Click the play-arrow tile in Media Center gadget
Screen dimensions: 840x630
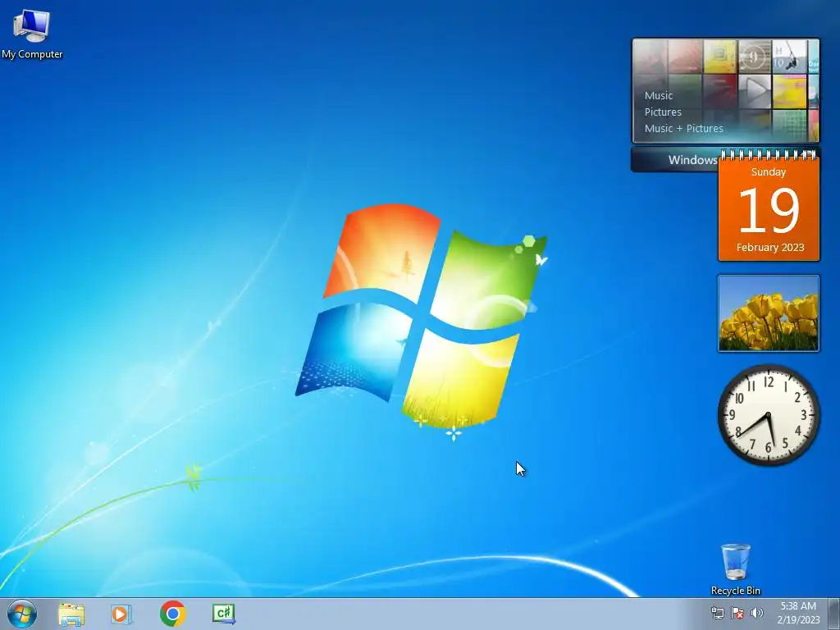[755, 92]
